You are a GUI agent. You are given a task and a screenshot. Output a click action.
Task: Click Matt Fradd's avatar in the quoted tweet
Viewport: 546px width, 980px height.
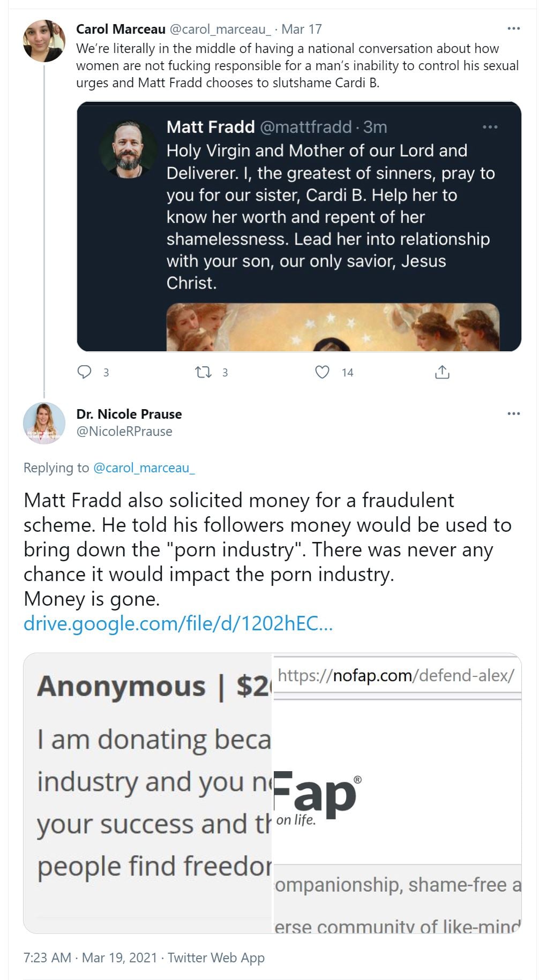128,148
